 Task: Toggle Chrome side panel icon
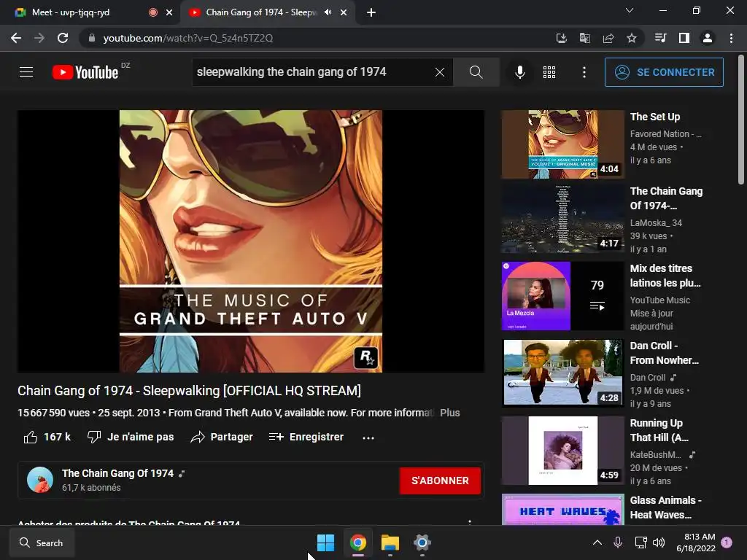click(x=684, y=38)
